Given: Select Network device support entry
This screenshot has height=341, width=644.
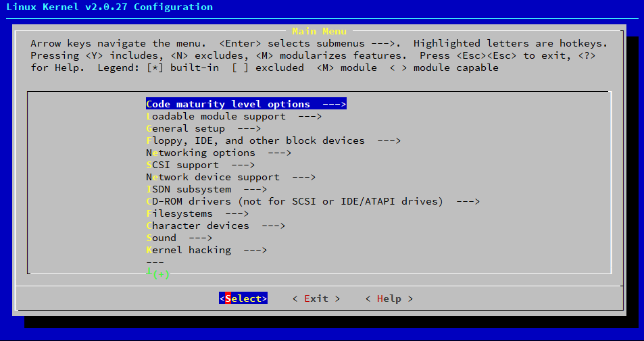Looking at the screenshot, I should (231, 178).
